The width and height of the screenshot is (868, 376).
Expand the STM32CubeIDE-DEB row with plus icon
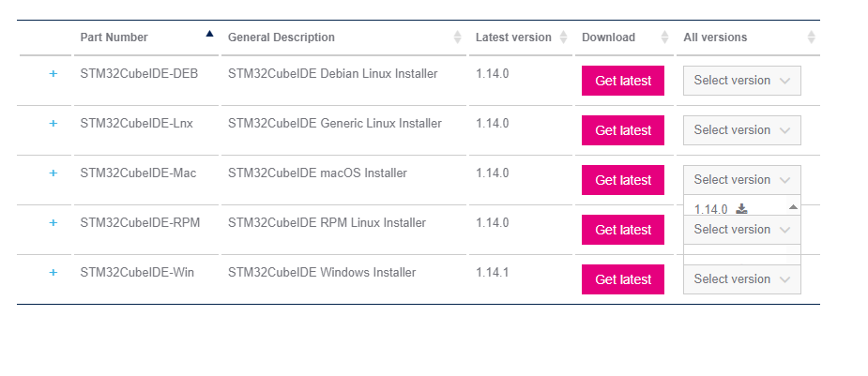pos(53,73)
